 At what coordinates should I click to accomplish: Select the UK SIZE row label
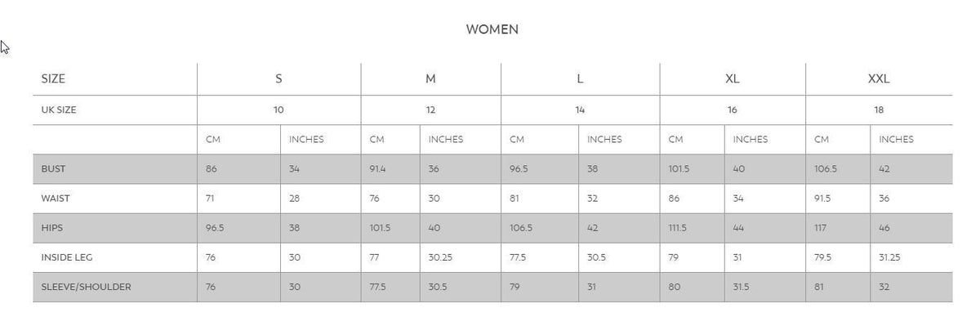coord(59,109)
